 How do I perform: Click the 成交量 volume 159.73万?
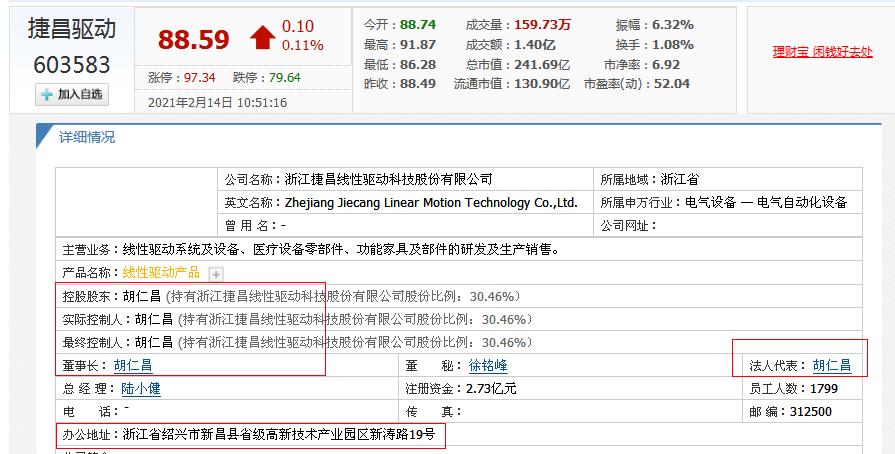[542, 25]
